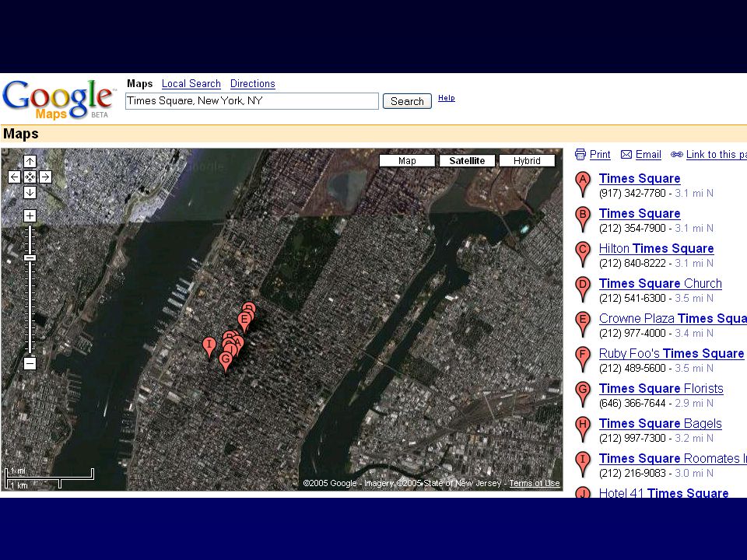
Task: Click the search query input field
Action: click(252, 101)
